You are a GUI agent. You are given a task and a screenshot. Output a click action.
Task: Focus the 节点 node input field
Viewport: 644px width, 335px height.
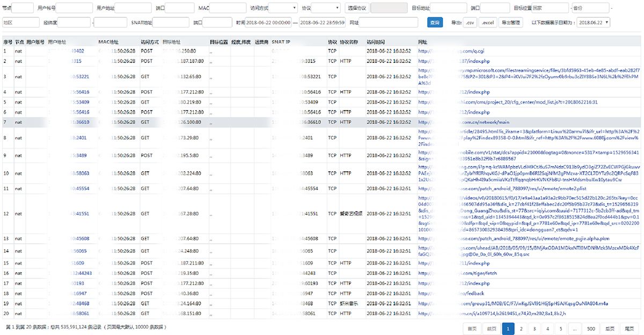click(x=23, y=8)
